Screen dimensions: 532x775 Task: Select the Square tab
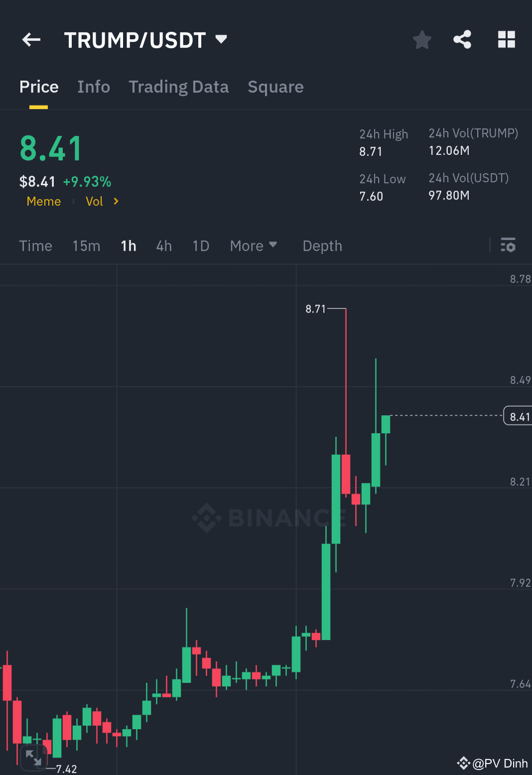point(275,87)
